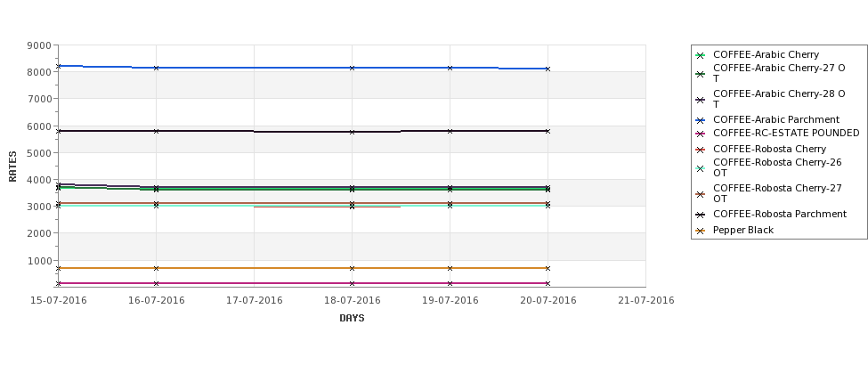Click the DAYS axis title
This screenshot has height=382, width=868.
click(x=352, y=319)
